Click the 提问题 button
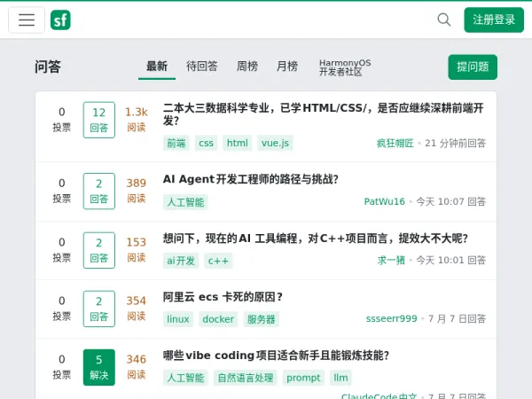The height and width of the screenshot is (399, 532). 473,66
